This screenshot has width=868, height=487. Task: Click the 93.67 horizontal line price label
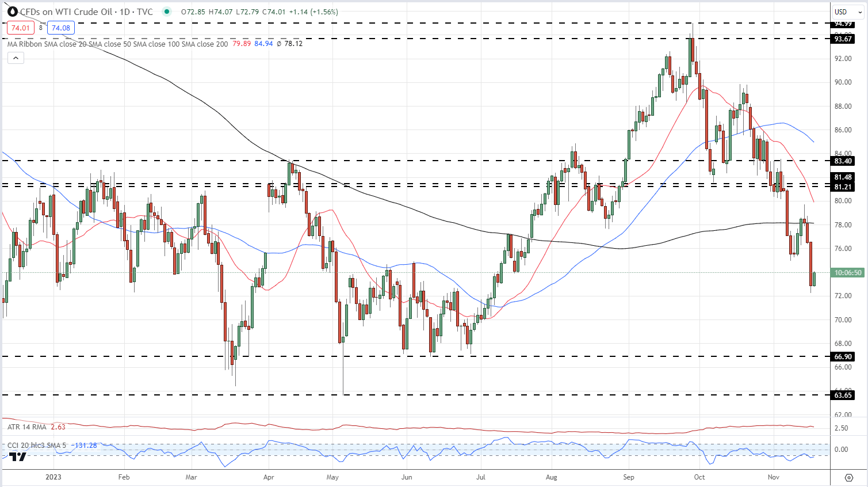point(843,39)
